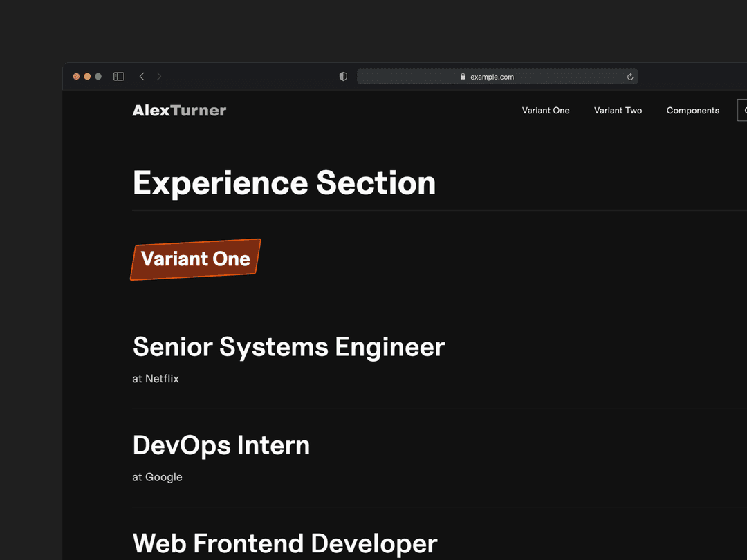Click the 'at Netflix' subtitle text
This screenshot has width=747, height=560.
point(156,378)
